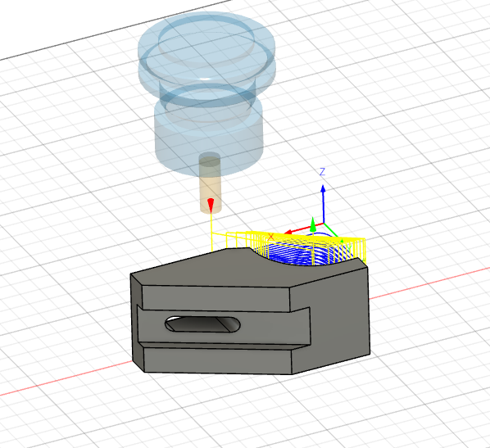The image size is (490, 448).
Task: Click the red grid axis line
Action: pos(62,379)
